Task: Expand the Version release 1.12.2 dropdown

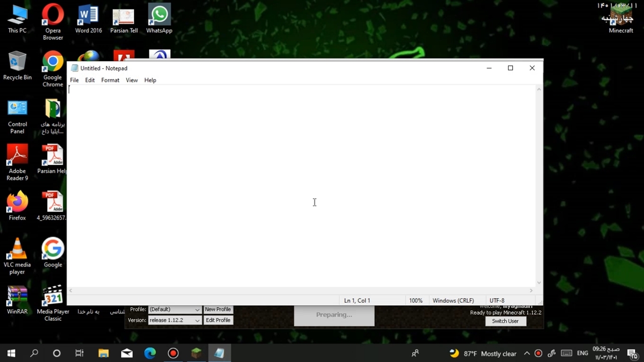Action: click(x=197, y=320)
